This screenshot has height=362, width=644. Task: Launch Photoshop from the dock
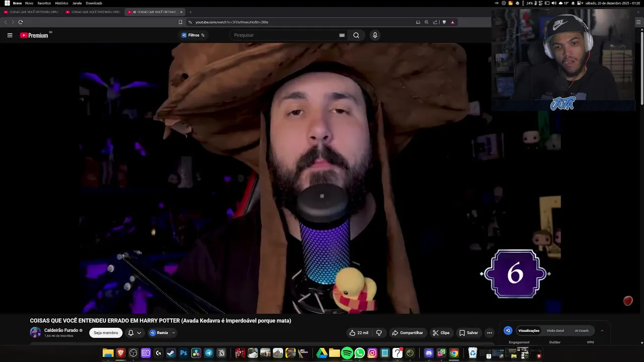(184, 353)
